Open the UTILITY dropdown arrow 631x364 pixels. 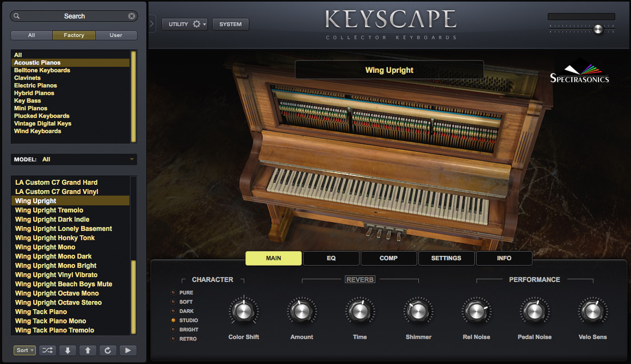[x=205, y=24]
